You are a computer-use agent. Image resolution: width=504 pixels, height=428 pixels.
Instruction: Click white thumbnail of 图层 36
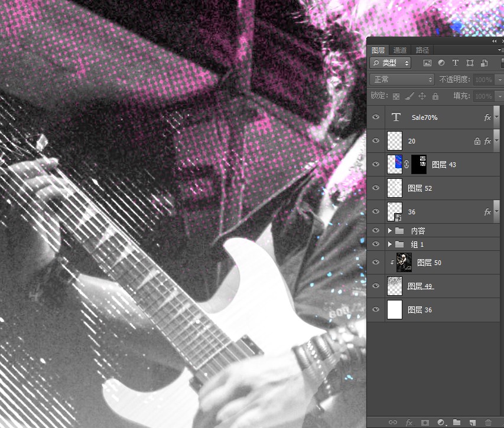395,309
